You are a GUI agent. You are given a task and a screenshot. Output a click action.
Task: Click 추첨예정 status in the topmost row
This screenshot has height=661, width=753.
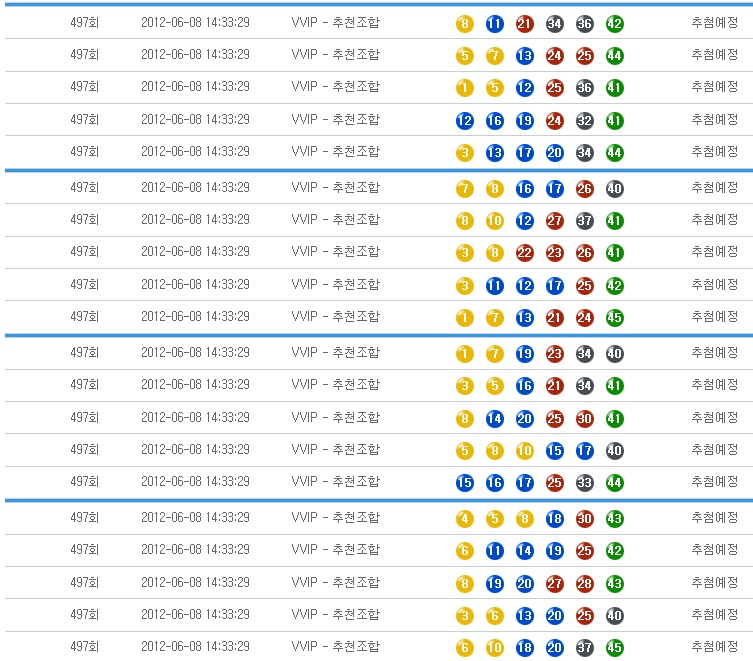coord(714,23)
